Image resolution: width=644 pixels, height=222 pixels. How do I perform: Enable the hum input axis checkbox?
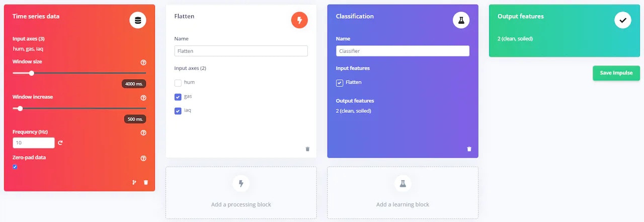(x=178, y=83)
